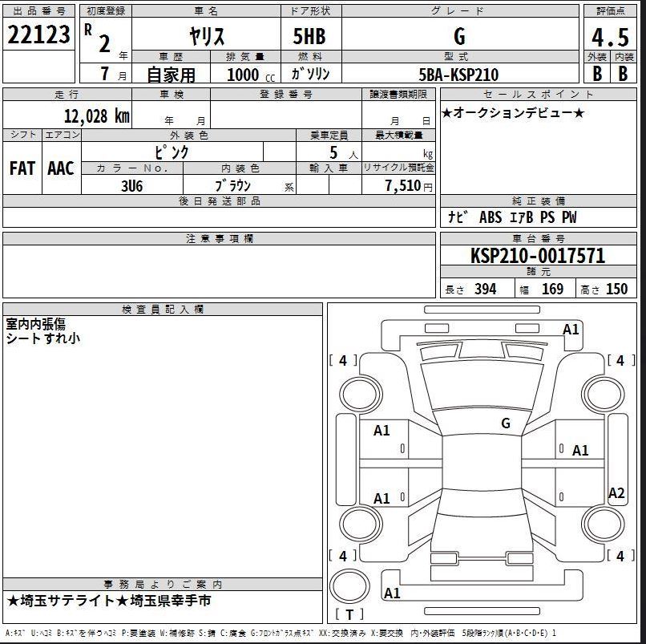This screenshot has width=646, height=644.
Task: Click the A1 mark on rear bumper
Action: [392, 593]
